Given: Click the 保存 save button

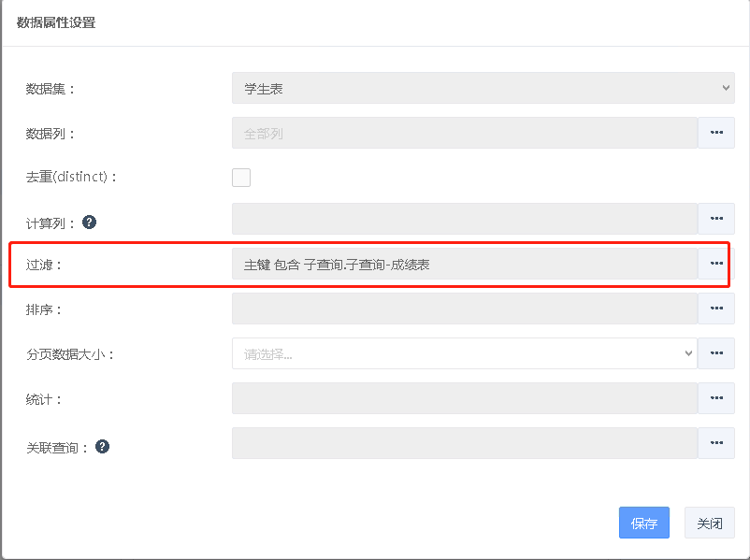Looking at the screenshot, I should [643, 524].
